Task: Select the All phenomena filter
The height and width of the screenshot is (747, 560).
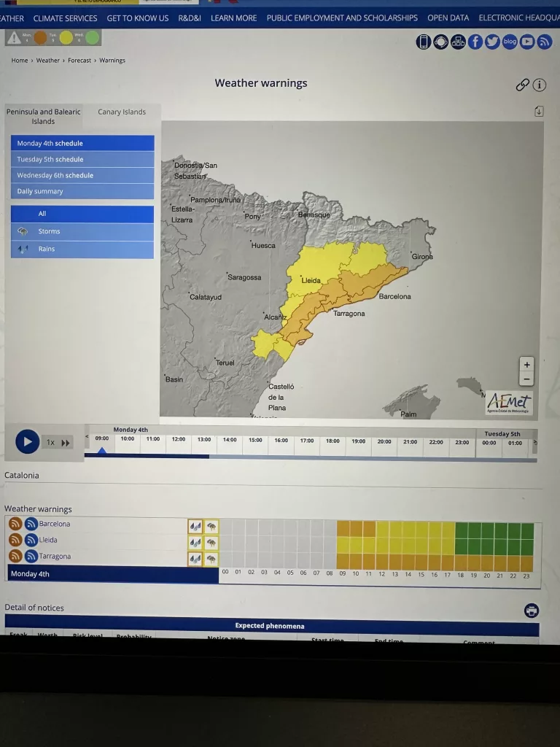Action: 42,214
